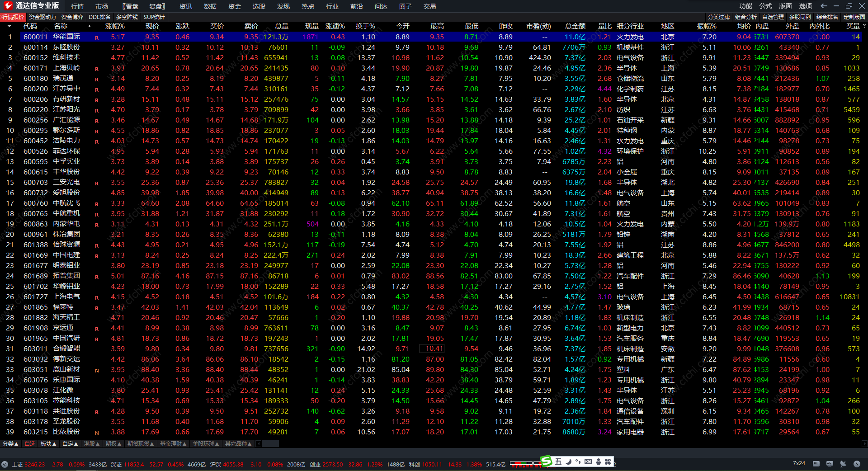Open the 资讯 menu
This screenshot has height=471, width=868.
186,6
